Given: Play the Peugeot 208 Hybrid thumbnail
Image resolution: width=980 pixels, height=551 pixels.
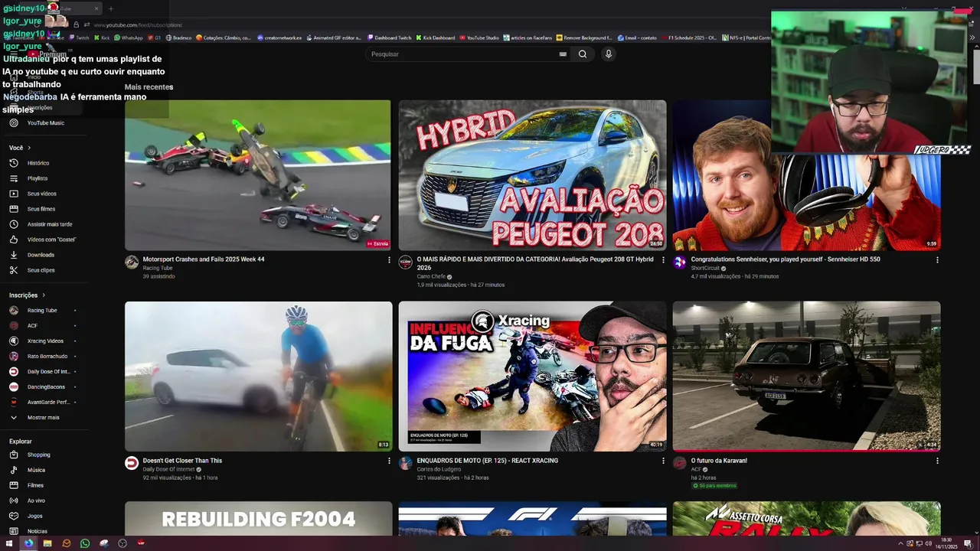Looking at the screenshot, I should tap(532, 174).
